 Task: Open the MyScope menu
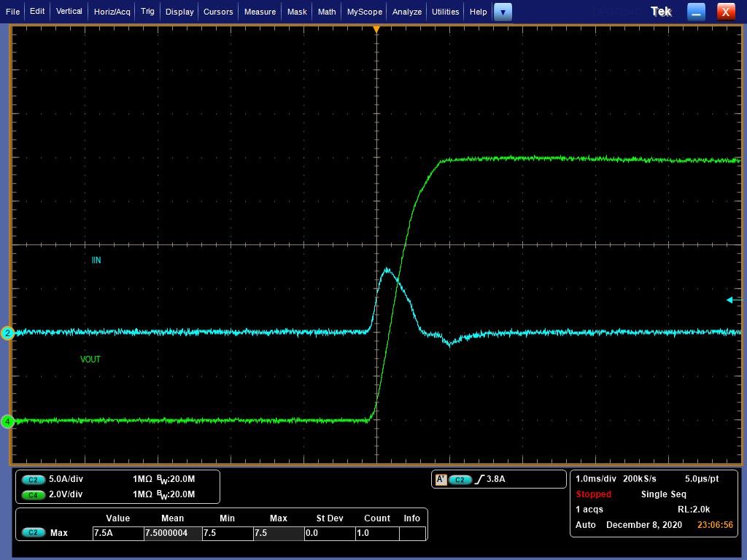pos(365,12)
